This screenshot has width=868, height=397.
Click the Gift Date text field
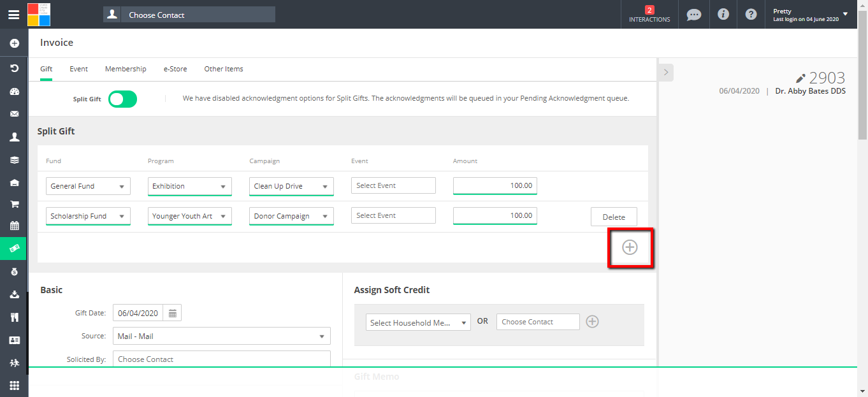(138, 313)
